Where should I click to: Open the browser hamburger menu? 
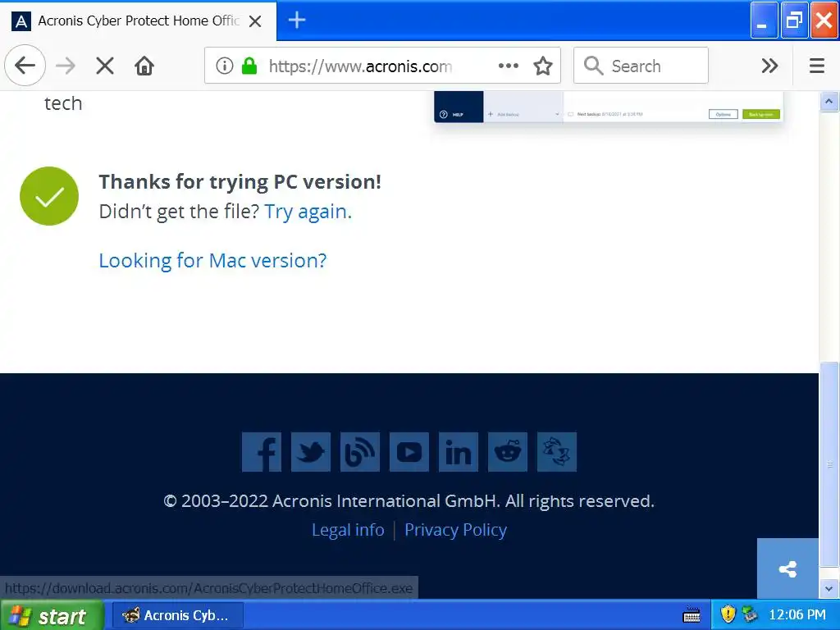click(x=816, y=66)
